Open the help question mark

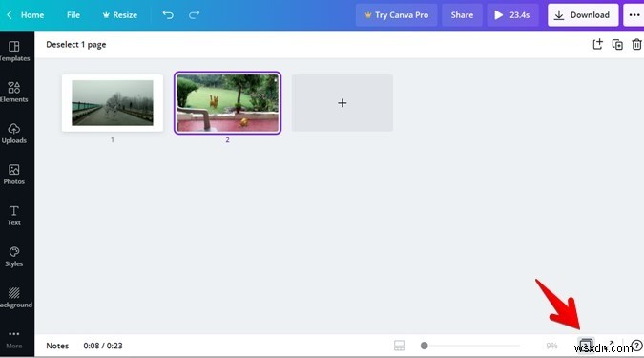pyautogui.click(x=636, y=346)
